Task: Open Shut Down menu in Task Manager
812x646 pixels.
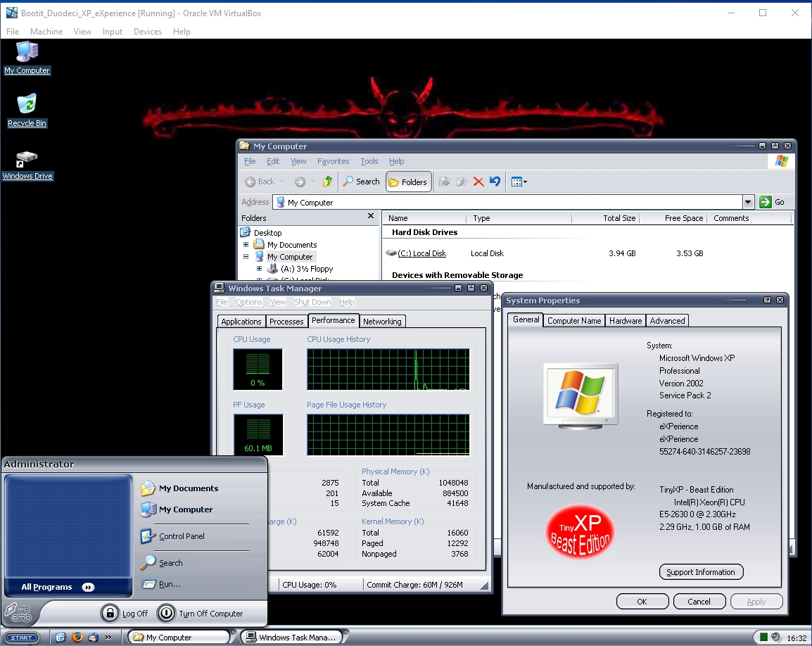Action: (x=312, y=302)
